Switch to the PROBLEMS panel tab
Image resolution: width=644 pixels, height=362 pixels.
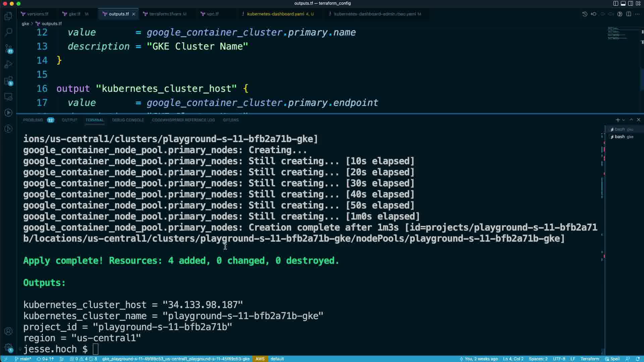tap(33, 120)
